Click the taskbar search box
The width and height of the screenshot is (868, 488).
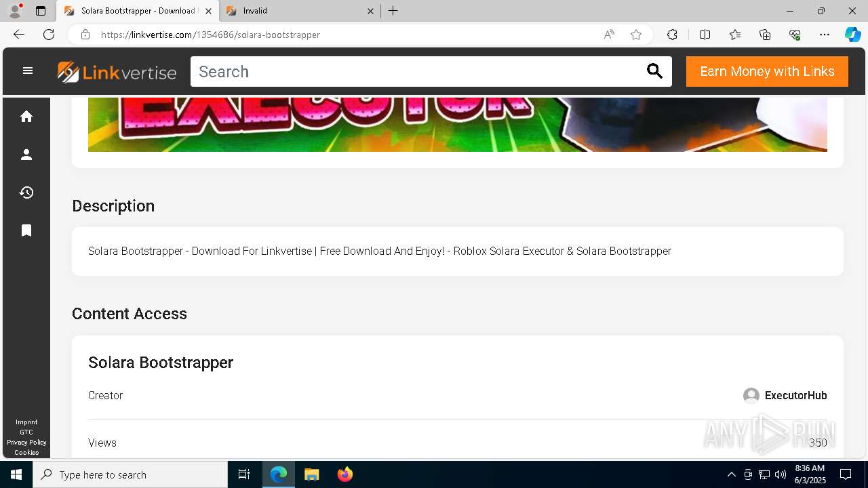point(130,474)
